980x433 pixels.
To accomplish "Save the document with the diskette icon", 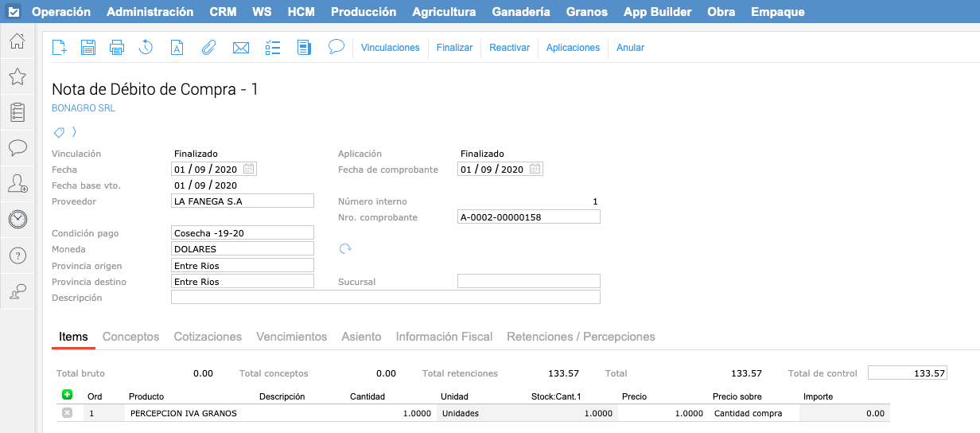I will 88,48.
